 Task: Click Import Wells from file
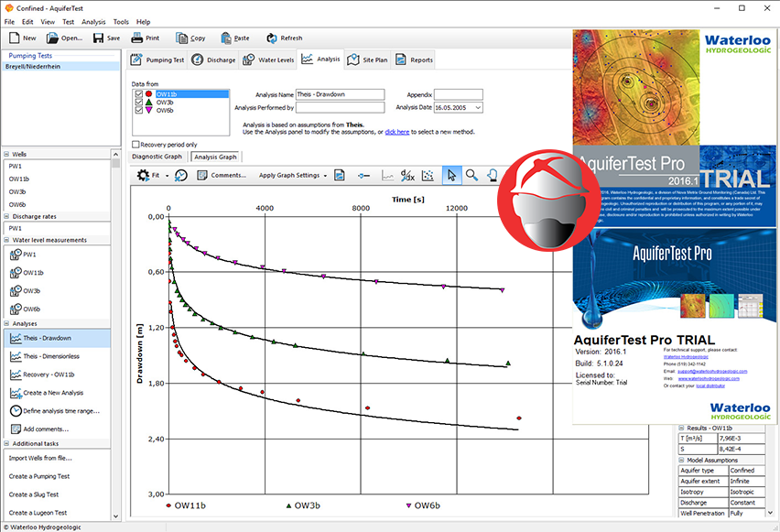(x=40, y=458)
